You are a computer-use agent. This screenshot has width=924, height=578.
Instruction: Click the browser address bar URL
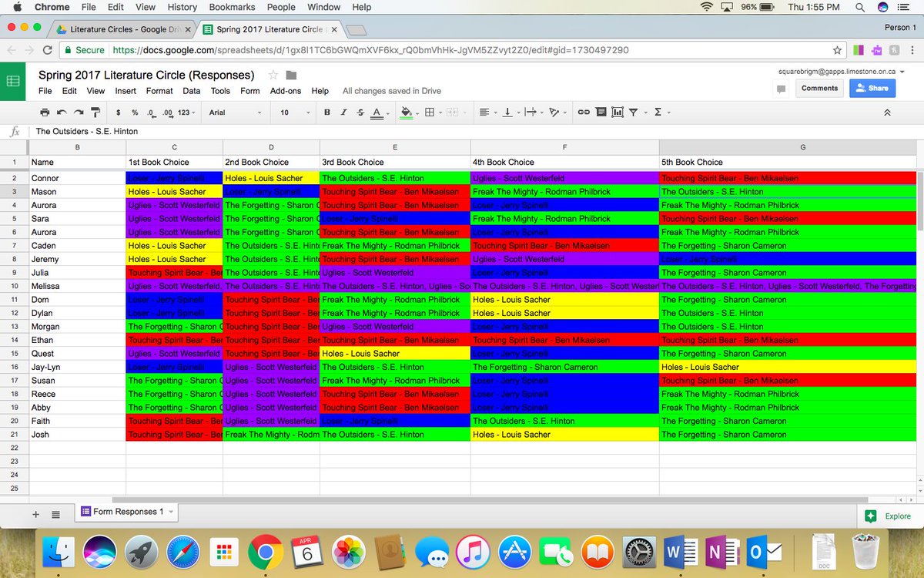pyautogui.click(x=372, y=50)
